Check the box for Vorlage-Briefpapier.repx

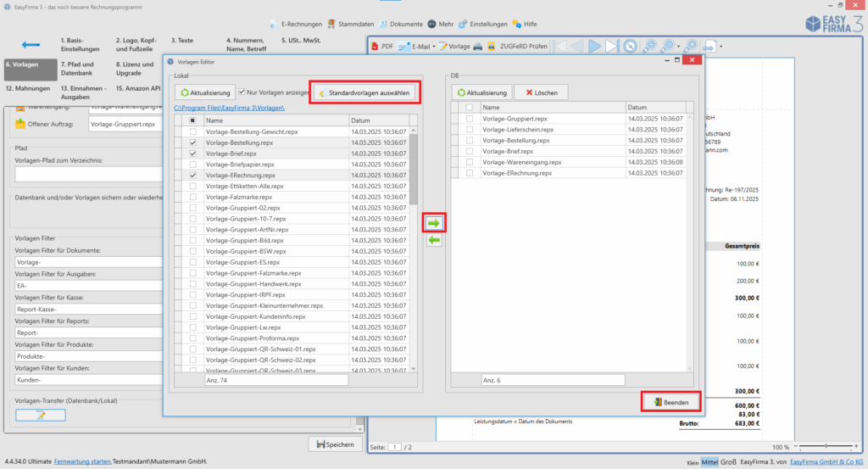[193, 165]
